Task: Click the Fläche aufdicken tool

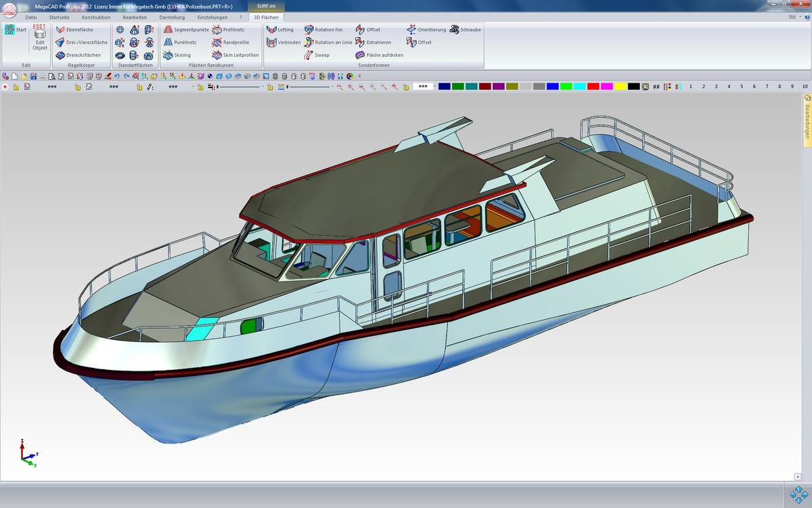Action: tap(380, 55)
